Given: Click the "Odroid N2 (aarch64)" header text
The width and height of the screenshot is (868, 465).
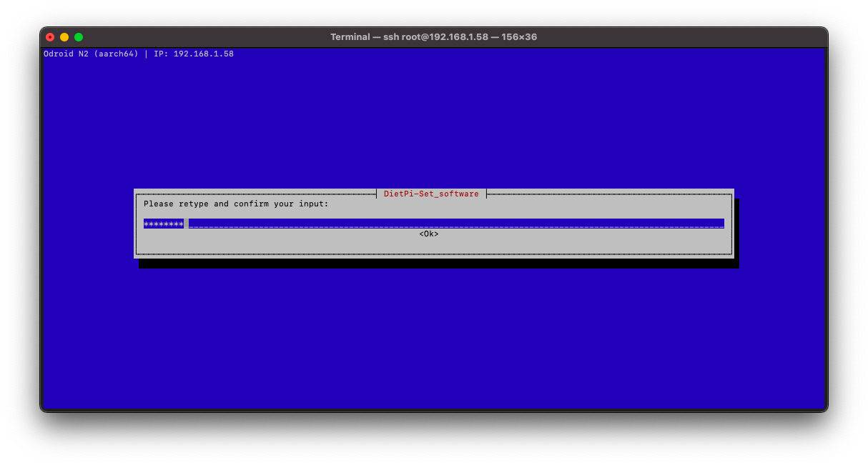Looking at the screenshot, I should [x=91, y=54].
